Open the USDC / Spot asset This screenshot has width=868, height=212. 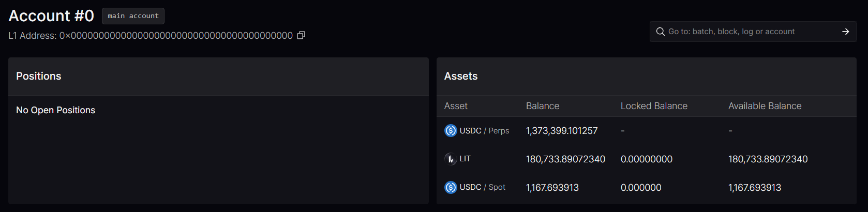point(482,187)
